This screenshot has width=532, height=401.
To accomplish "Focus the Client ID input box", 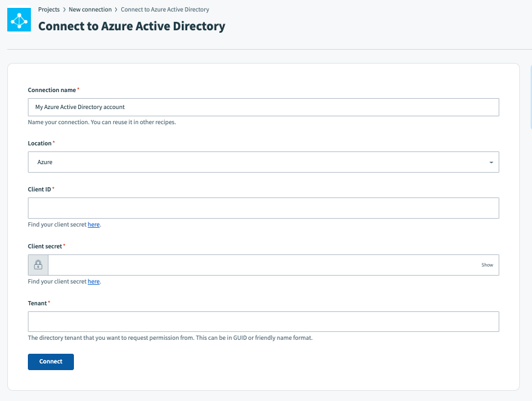I will tap(263, 208).
